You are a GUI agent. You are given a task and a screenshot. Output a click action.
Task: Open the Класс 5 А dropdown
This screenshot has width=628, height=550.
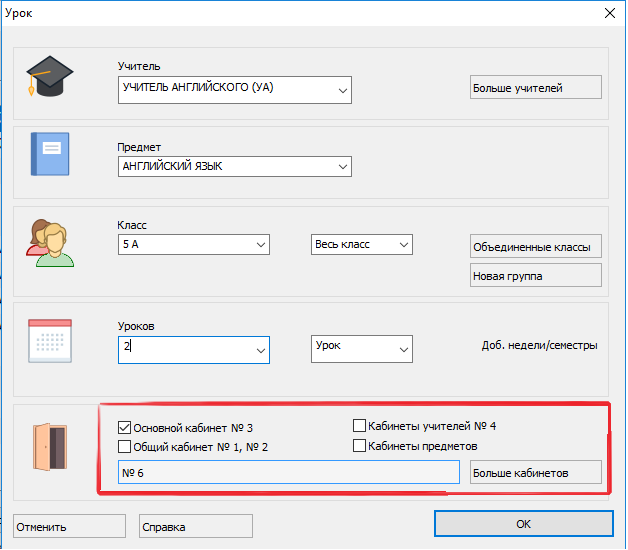click(261, 245)
